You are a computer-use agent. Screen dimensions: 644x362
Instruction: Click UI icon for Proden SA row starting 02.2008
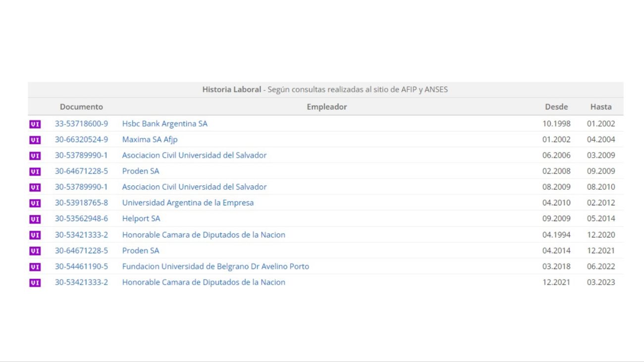click(35, 172)
